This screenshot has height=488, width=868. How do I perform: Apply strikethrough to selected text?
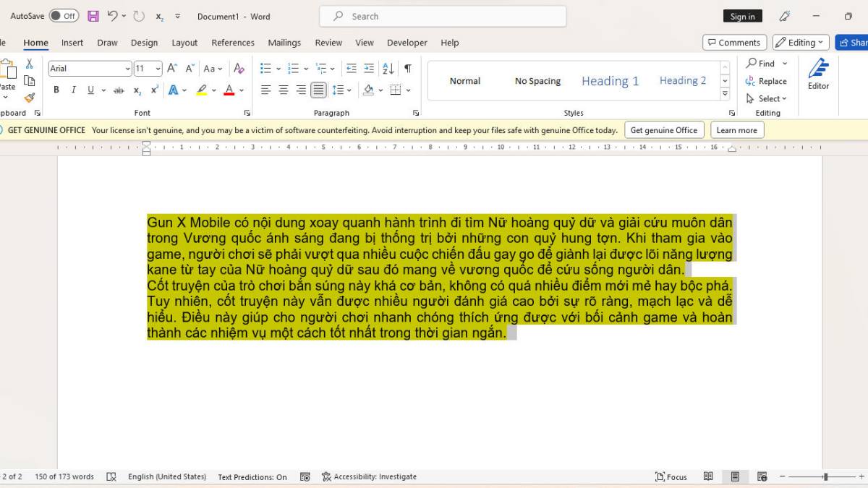pos(119,90)
